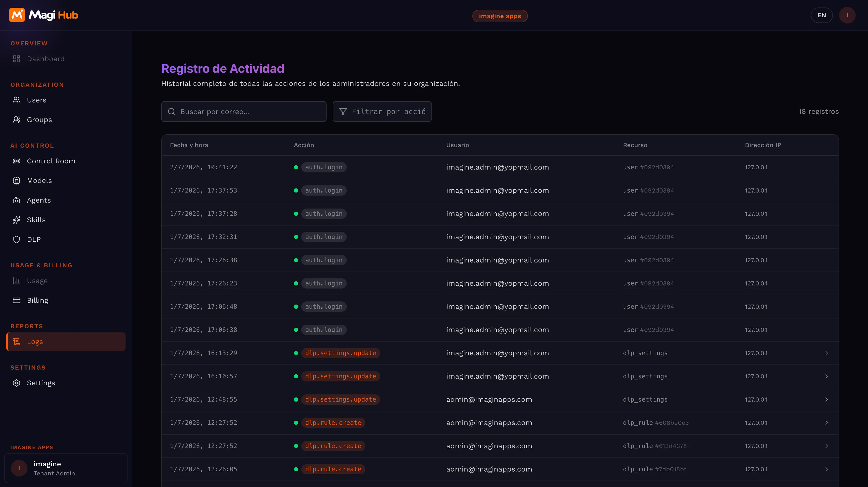Expand the 12:48:55 dlp.settings.update row
Screen dimensions: 868x487
pyautogui.click(x=827, y=400)
